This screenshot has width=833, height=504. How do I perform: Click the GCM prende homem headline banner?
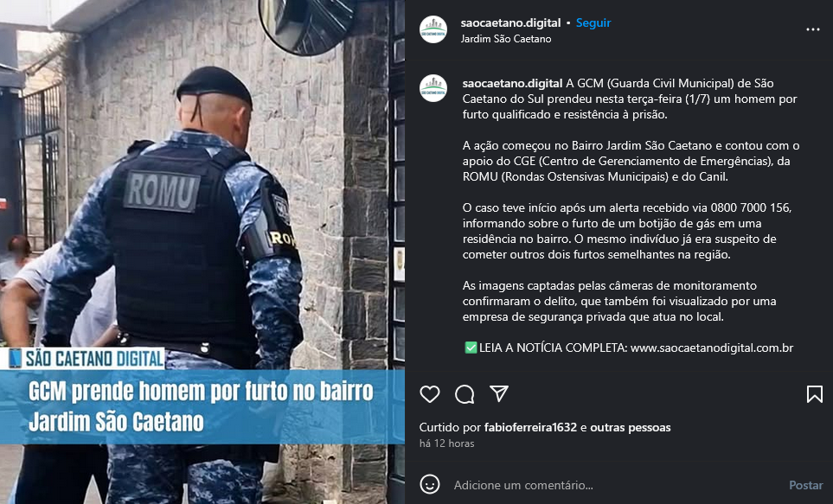tap(202, 407)
